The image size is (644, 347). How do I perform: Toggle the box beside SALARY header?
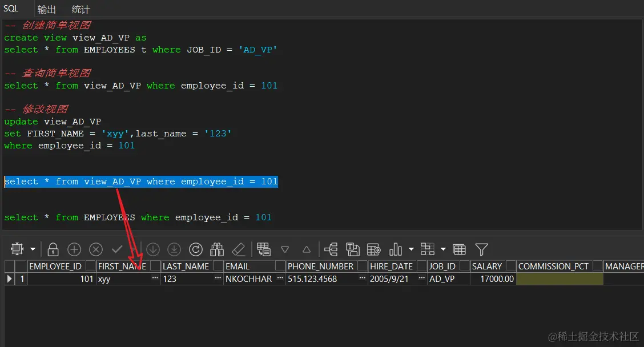click(x=511, y=266)
